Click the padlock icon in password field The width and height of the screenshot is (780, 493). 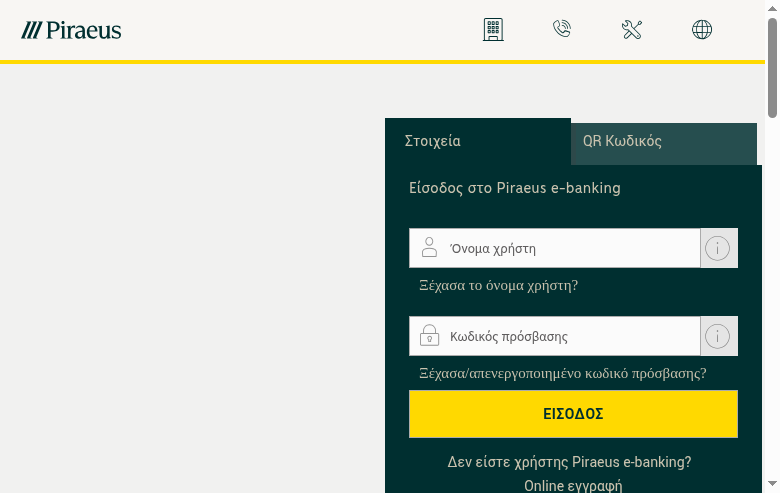(x=429, y=335)
